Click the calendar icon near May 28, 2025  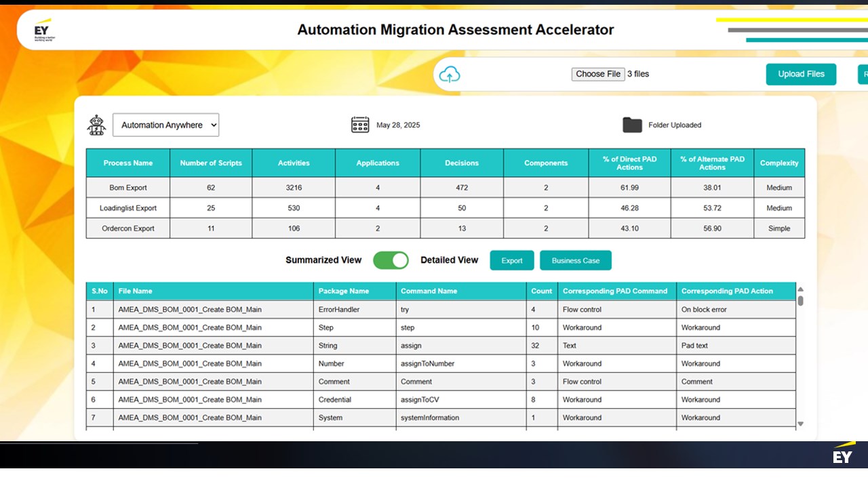360,125
